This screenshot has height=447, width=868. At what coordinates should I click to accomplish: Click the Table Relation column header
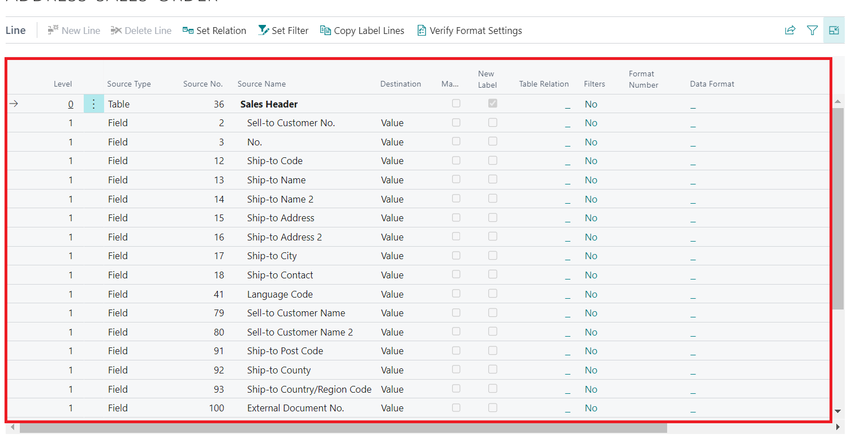(544, 84)
